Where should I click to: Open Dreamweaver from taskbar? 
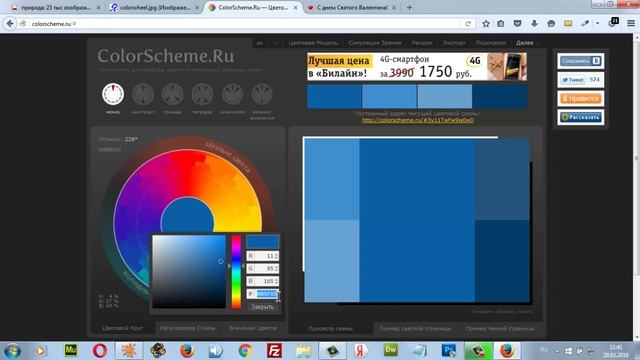tap(391, 350)
